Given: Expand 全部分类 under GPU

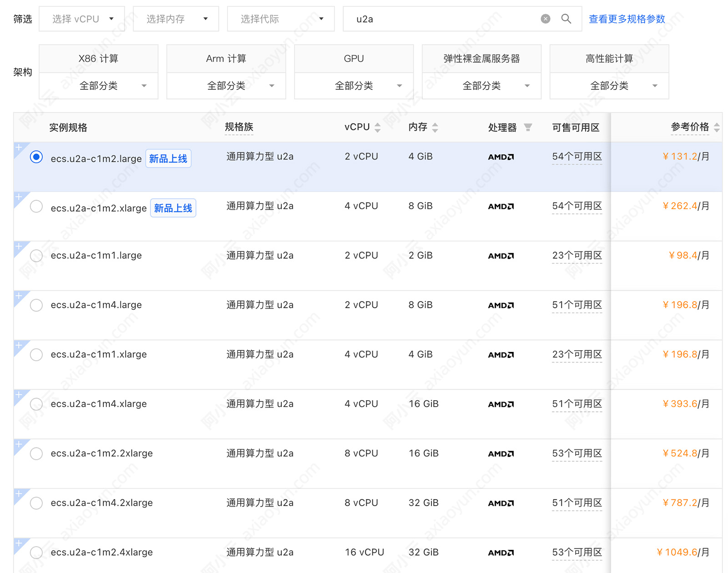Looking at the screenshot, I should (354, 85).
